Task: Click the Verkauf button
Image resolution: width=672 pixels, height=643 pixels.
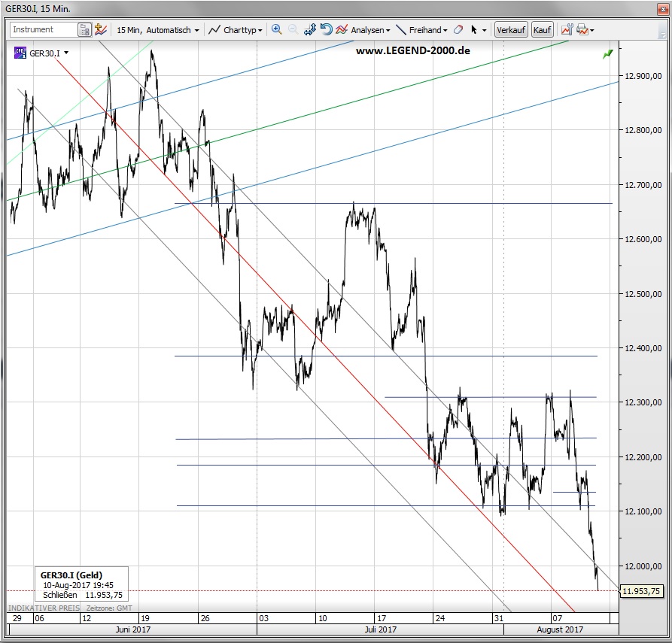Action: pyautogui.click(x=511, y=30)
